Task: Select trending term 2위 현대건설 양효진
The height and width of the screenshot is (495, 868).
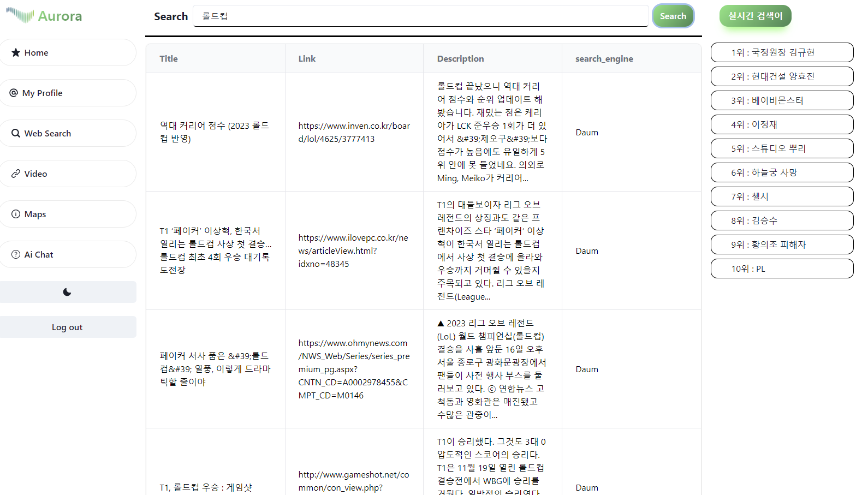Action: point(782,76)
